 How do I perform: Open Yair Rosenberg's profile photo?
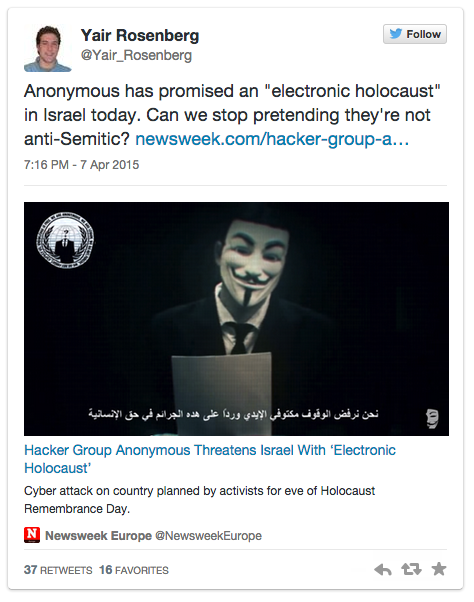point(48,48)
